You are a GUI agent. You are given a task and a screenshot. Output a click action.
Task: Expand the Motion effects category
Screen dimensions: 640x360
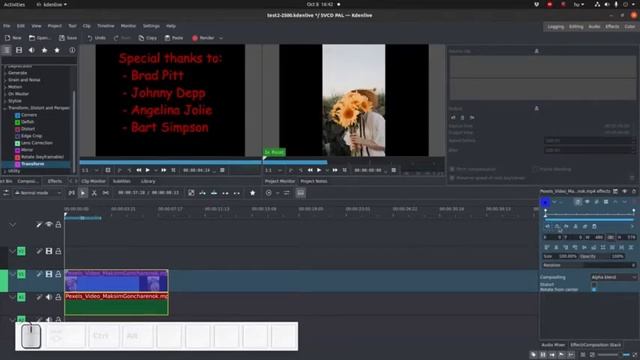[x=15, y=87]
